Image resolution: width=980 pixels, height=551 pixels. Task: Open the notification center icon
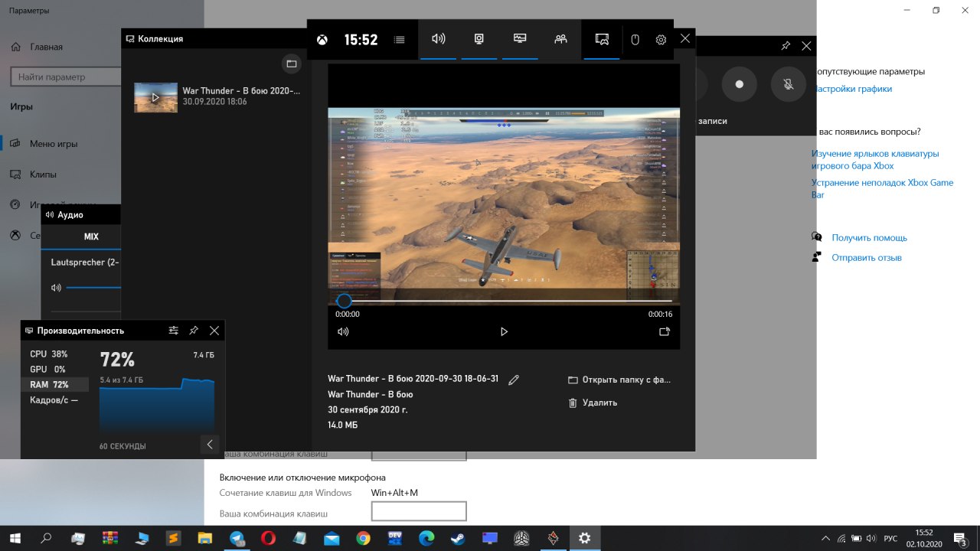coord(959,538)
